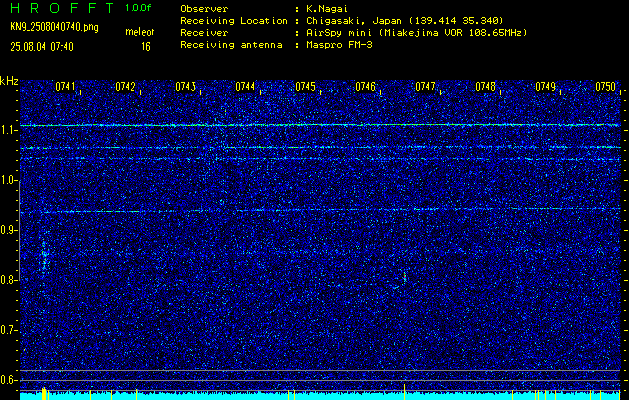Click the bright carrier line at 1.1 kHz
This screenshot has height=400, width=629.
tap(320, 125)
